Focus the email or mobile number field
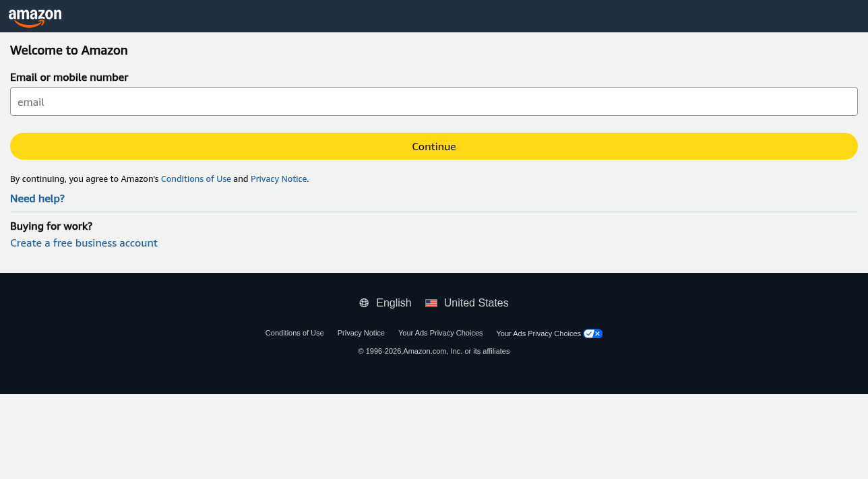Viewport: 868px width, 479px height. [433, 102]
